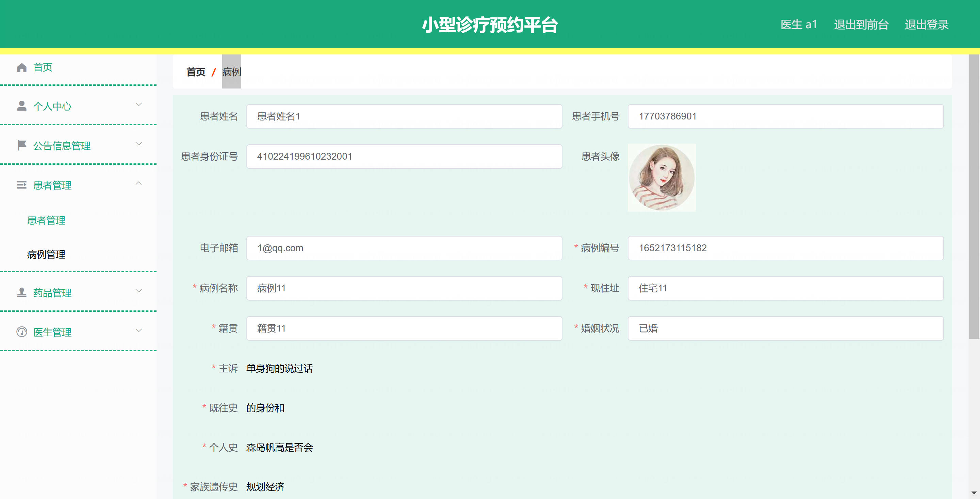The image size is (980, 499).
Task: Click the scrollbar down arrow
Action: coord(974,493)
